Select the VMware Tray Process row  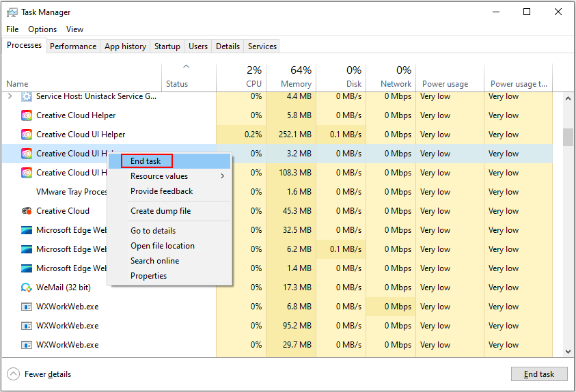coord(71,192)
